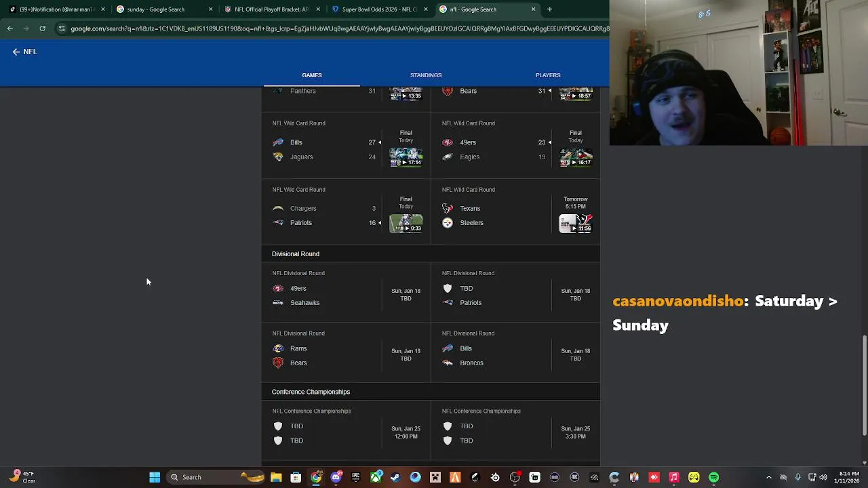Open the Sun, Jan 25 12:00 PM Conference Championship game
868x488 pixels.
346,431
